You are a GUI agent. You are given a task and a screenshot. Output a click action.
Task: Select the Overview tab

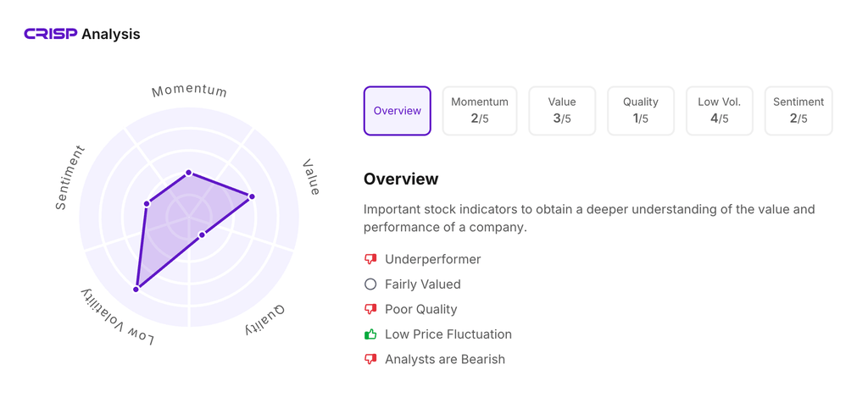(x=397, y=111)
